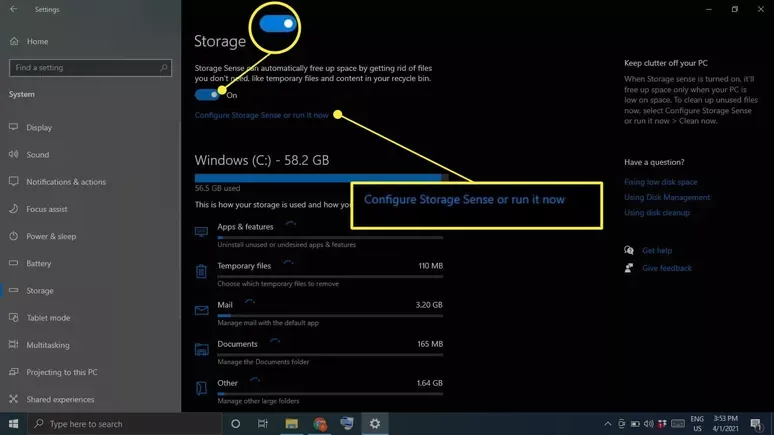This screenshot has width=774, height=435.
Task: Click the Get help link
Action: (657, 250)
